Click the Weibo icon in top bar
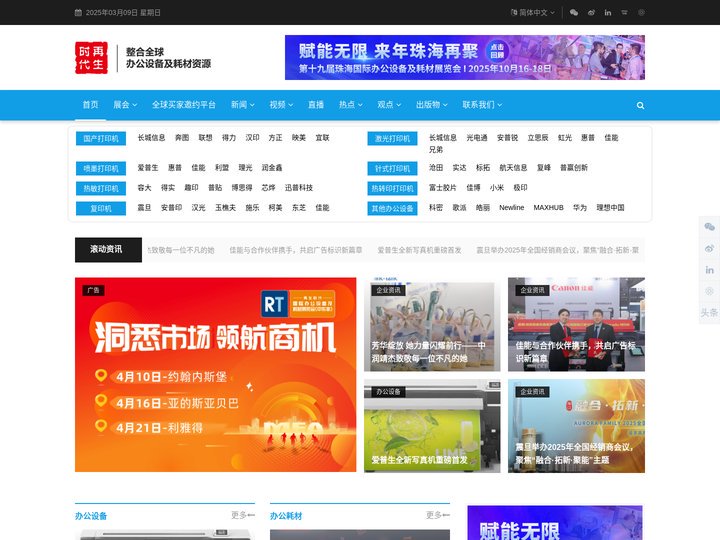This screenshot has height=540, width=720. [x=591, y=12]
